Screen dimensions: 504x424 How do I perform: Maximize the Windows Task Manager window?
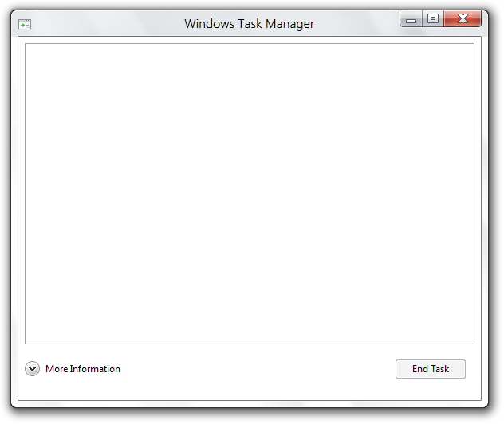(433, 18)
